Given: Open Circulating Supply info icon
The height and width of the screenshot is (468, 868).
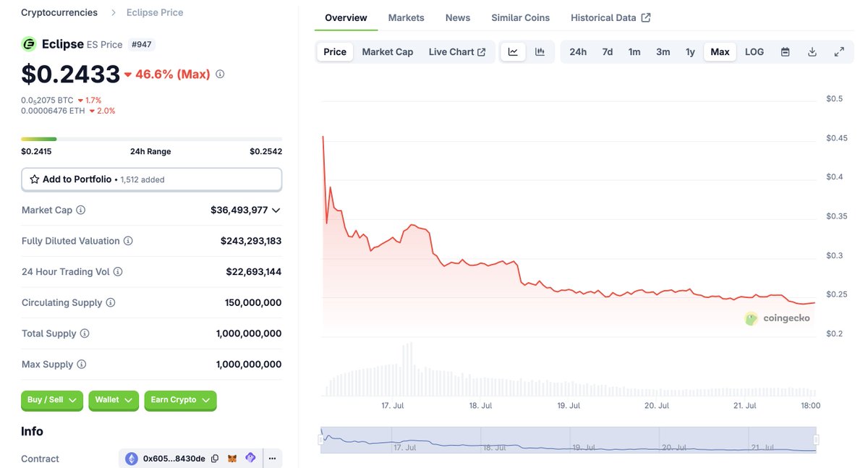Looking at the screenshot, I should (111, 303).
